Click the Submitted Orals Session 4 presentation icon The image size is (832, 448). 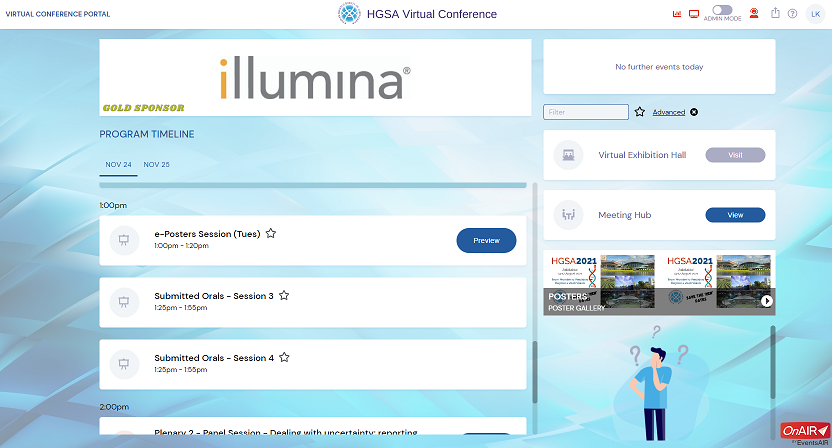pos(124,364)
